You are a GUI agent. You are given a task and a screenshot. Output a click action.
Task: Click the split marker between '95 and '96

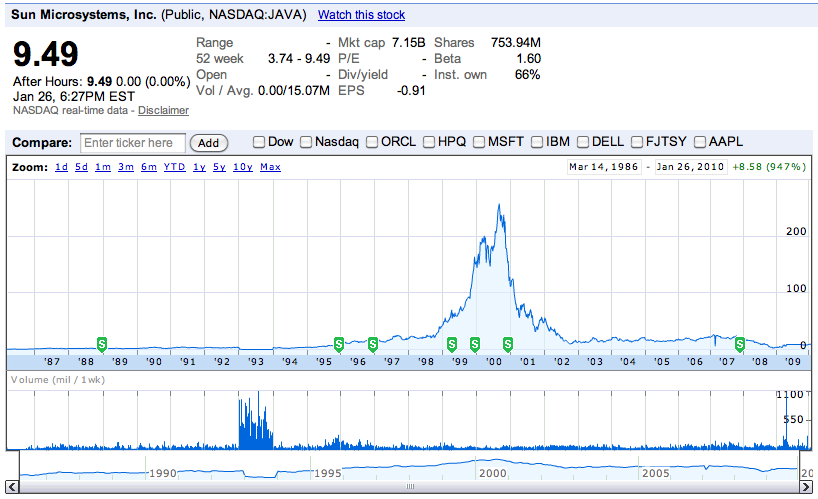(339, 344)
